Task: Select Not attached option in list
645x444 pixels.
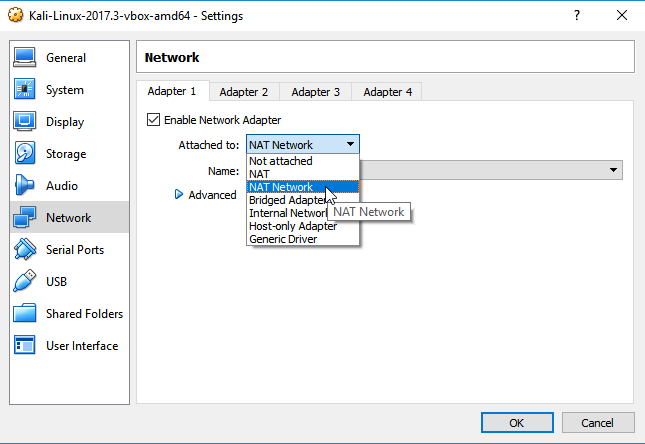Action: [281, 161]
